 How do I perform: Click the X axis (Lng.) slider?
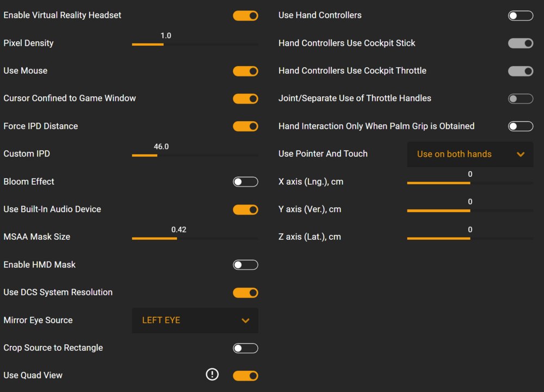click(470, 183)
